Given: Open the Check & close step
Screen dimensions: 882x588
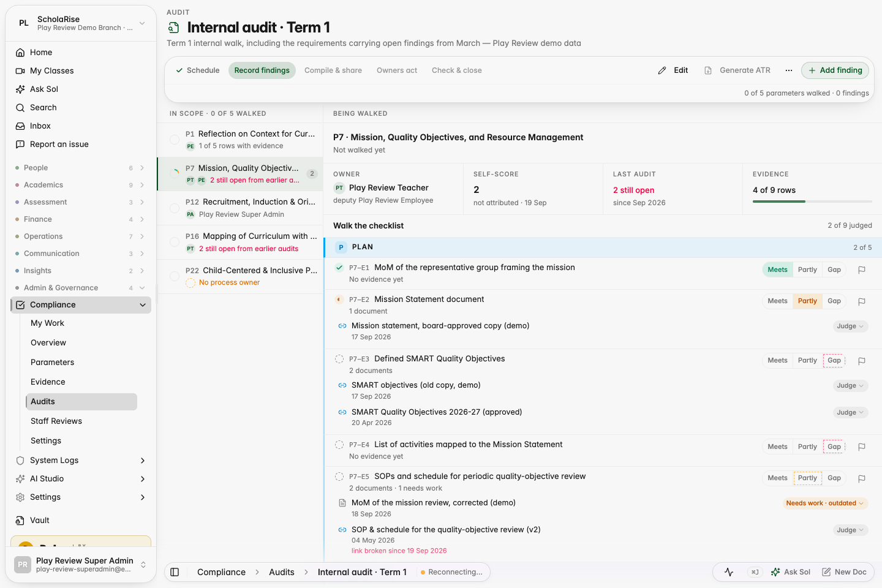Looking at the screenshot, I should click(x=457, y=70).
